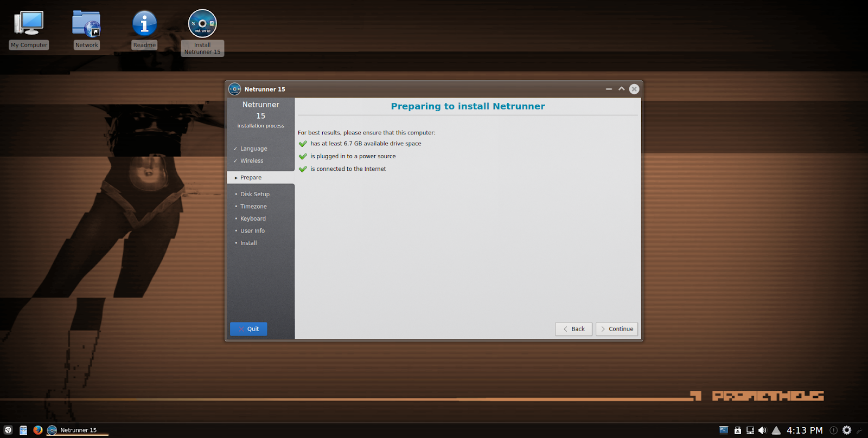Show hidden tray icons with the triangle
Screen dimensions: 868x438
click(776, 430)
